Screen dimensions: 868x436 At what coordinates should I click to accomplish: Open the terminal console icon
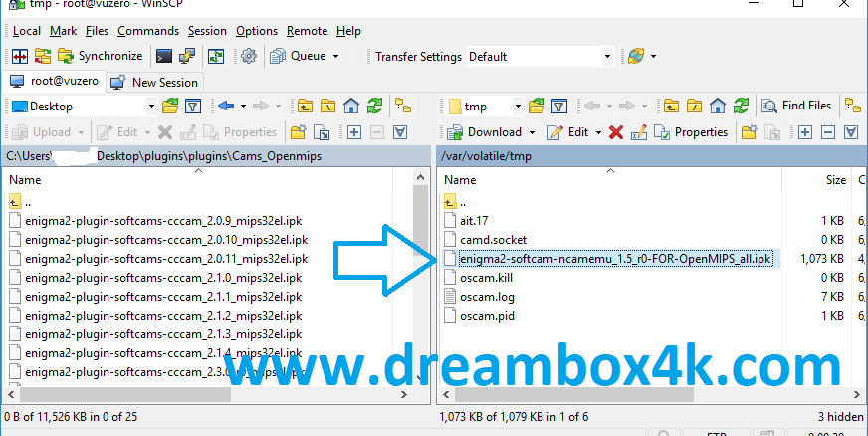click(164, 57)
